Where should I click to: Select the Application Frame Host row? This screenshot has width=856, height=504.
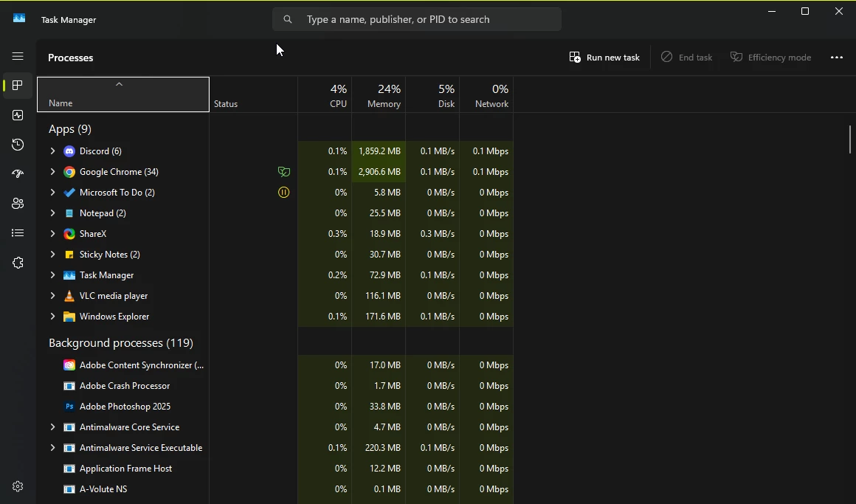click(275, 469)
